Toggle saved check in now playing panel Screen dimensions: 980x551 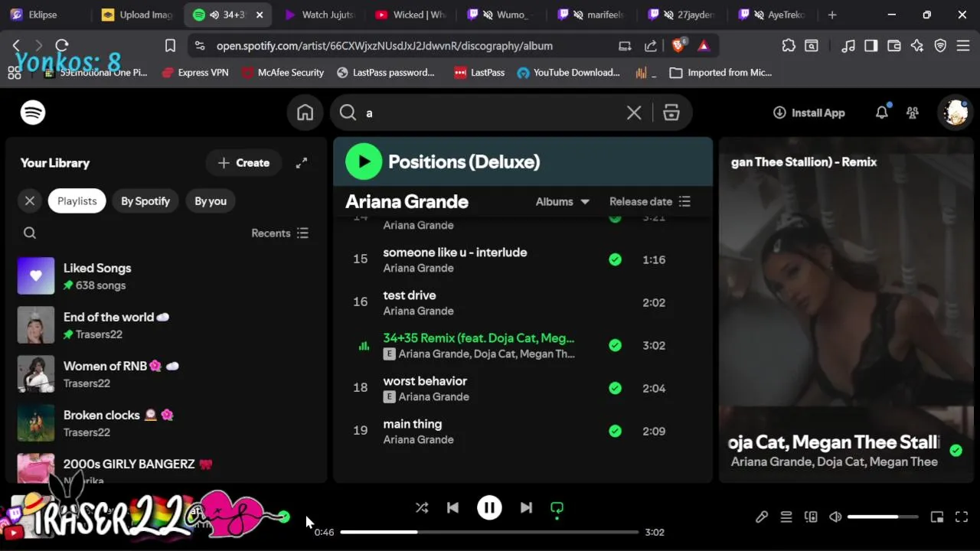(x=955, y=451)
